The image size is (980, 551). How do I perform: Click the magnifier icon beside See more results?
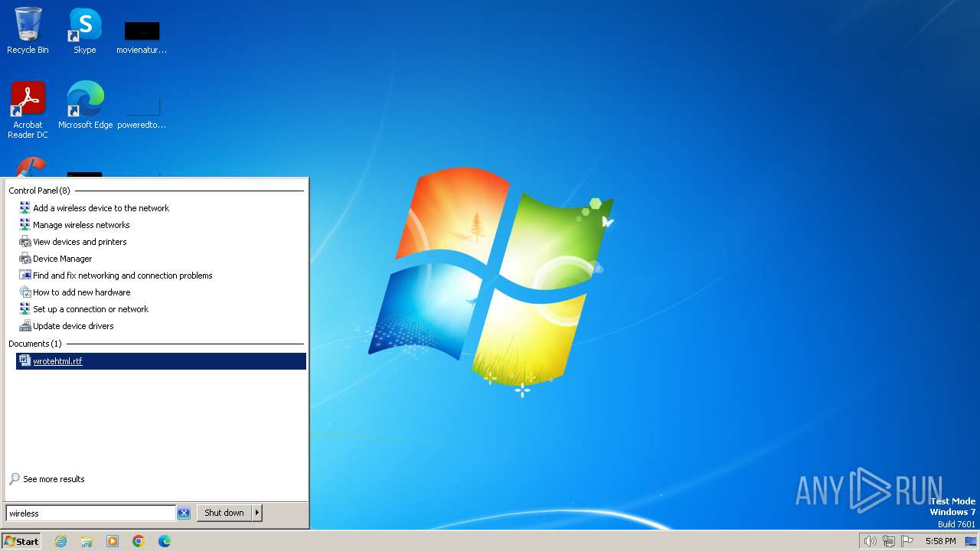(15, 479)
